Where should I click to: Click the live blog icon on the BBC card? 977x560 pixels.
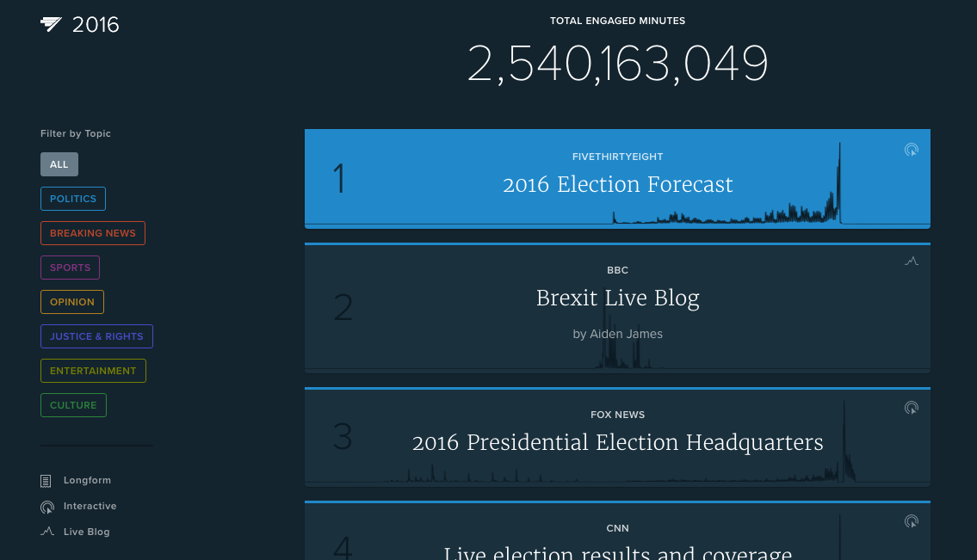point(912,262)
